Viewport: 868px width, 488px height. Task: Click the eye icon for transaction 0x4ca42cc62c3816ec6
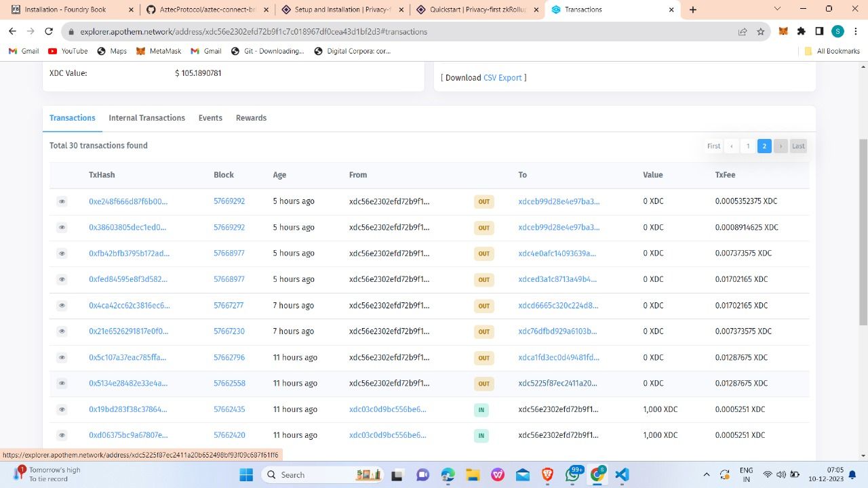coord(62,305)
